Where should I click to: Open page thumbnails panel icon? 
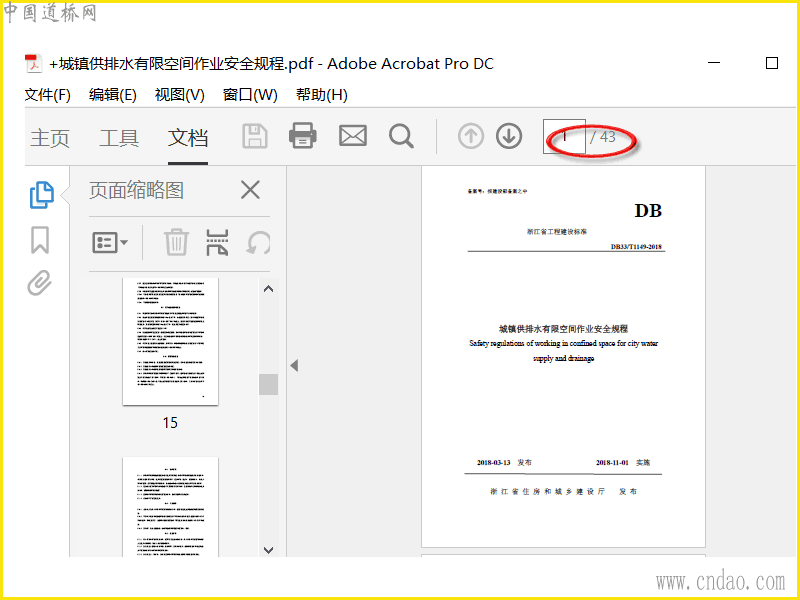(x=41, y=194)
